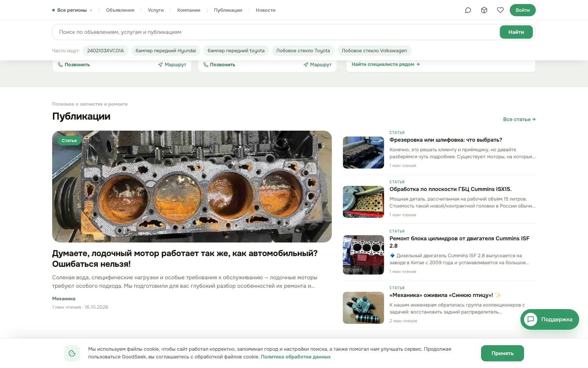Viewport: 588px width, 368px height.
Task: Open Ремонт блока цилиндров Cummins ISF thumbnail
Action: pyautogui.click(x=363, y=255)
